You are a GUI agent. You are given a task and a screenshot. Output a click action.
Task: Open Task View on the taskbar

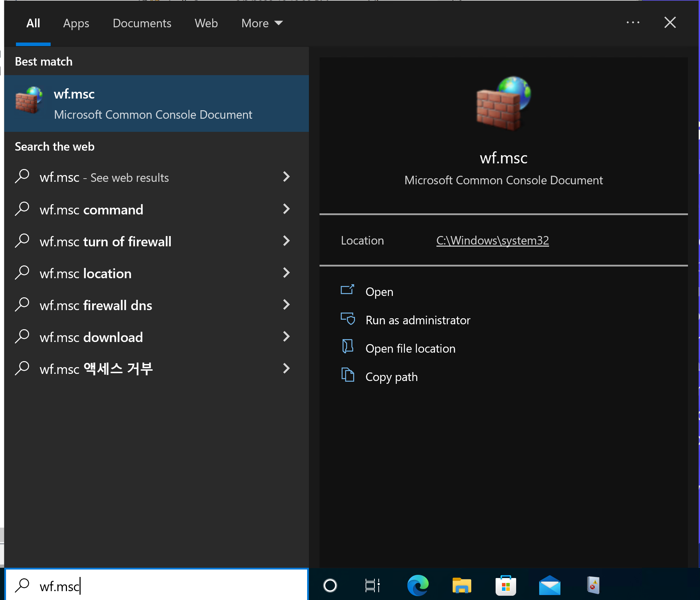click(x=372, y=585)
